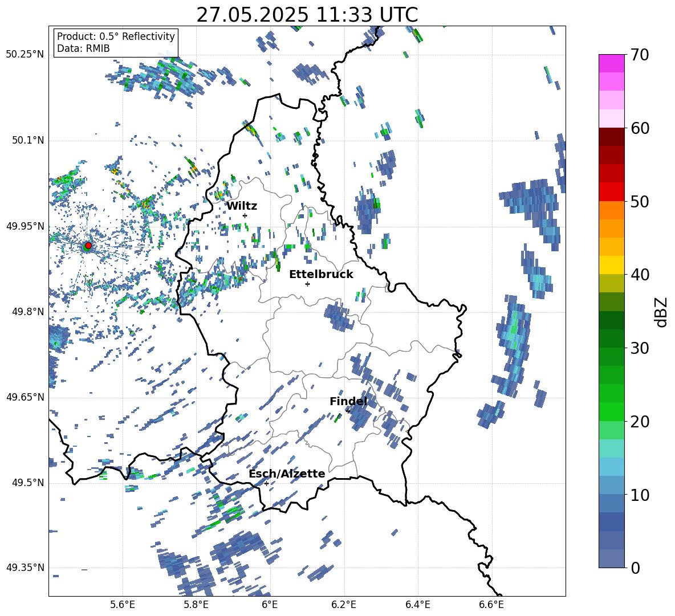This screenshot has width=675, height=616.
Task: Click the 6.4°E longitude label
Action: pyautogui.click(x=417, y=605)
